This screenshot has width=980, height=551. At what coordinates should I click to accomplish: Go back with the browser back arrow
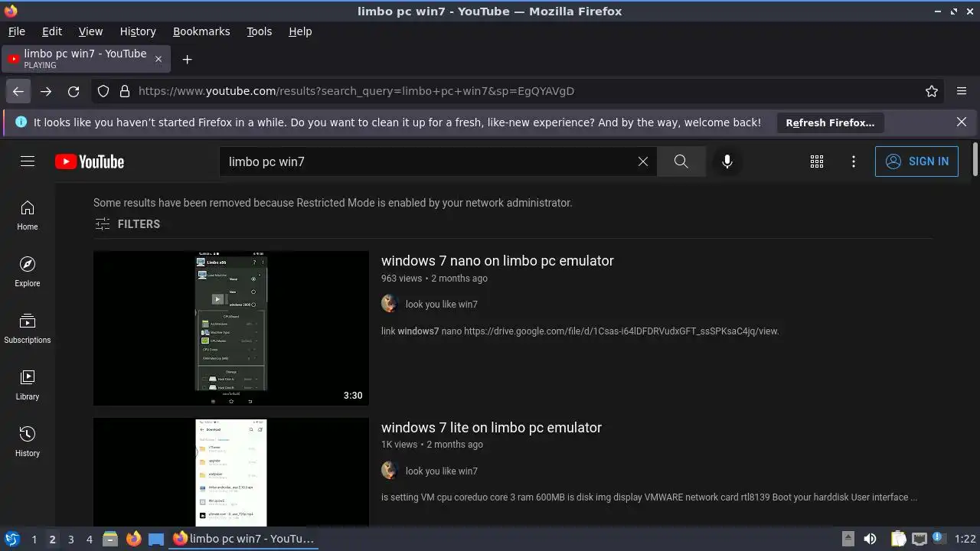(x=18, y=91)
